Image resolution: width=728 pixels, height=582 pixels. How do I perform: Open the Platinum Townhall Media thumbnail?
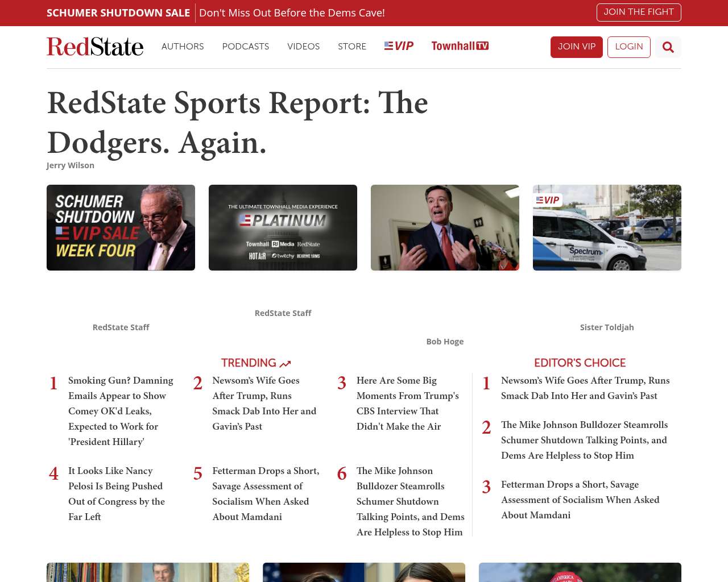pos(283,227)
